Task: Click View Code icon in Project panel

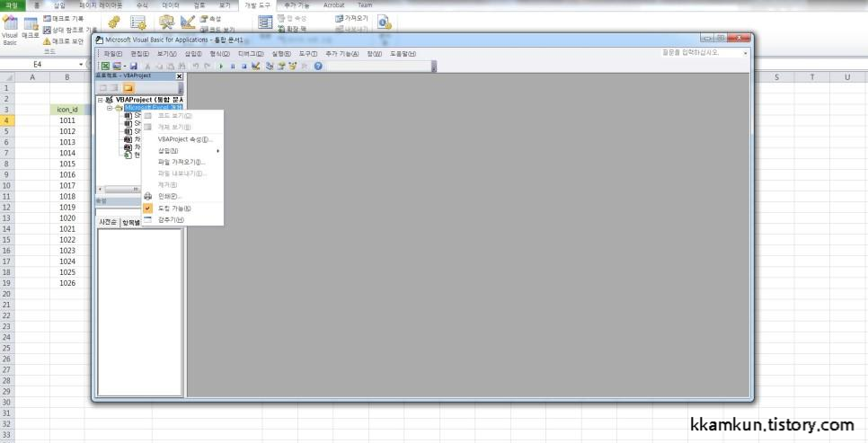Action: pyautogui.click(x=103, y=87)
